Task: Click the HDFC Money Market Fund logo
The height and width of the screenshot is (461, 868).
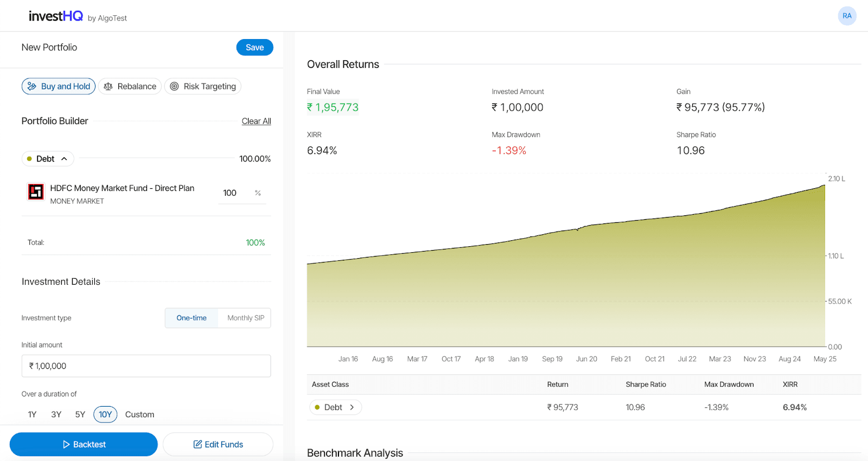Action: click(x=36, y=192)
